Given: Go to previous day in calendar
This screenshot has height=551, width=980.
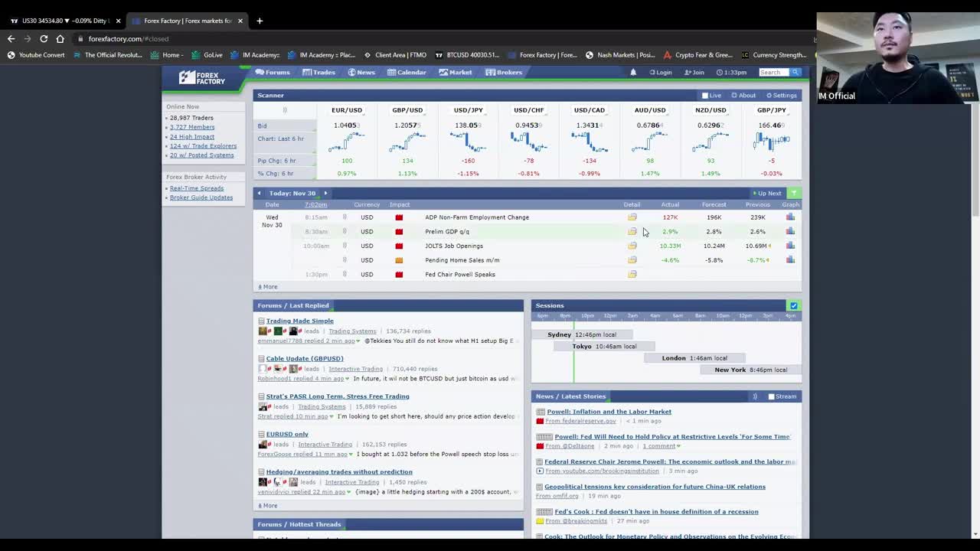Looking at the screenshot, I should point(260,193).
